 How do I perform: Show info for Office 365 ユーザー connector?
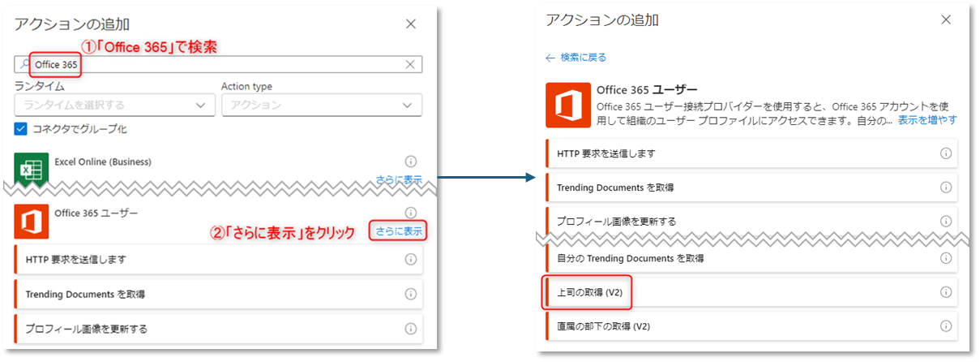(410, 213)
